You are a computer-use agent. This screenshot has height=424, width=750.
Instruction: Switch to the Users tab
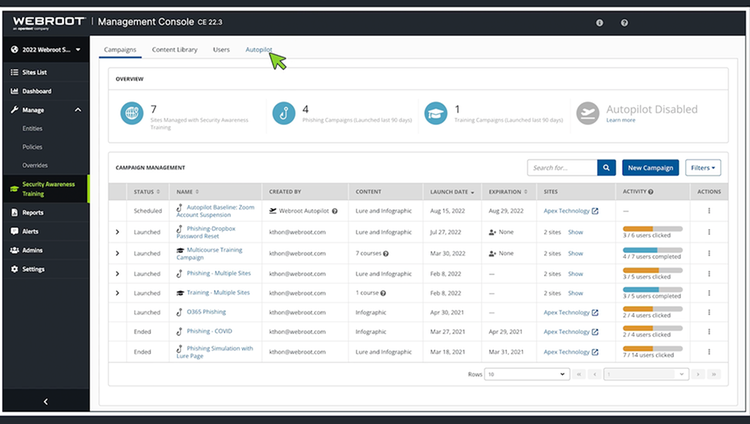point(221,49)
